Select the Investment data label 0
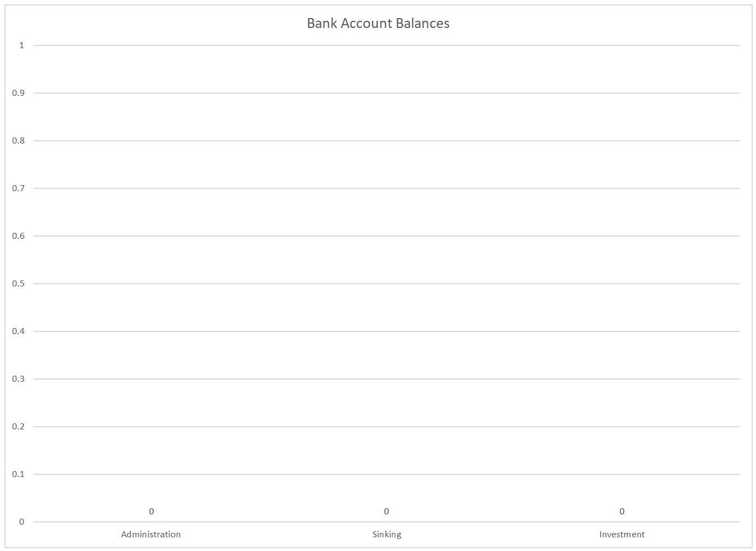This screenshot has height=551, width=756. tap(622, 512)
